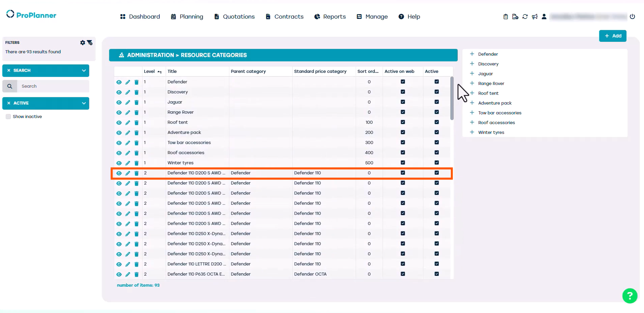Expand Winter tyres tree node

pos(472,132)
